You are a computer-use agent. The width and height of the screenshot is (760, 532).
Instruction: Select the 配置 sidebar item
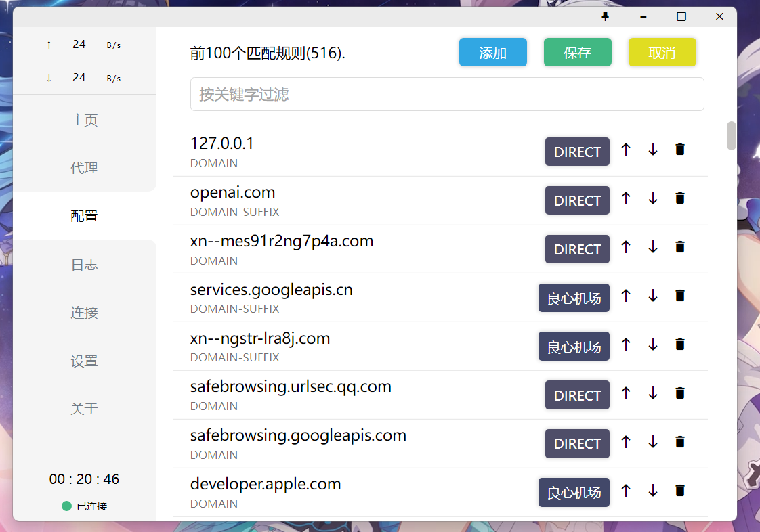pyautogui.click(x=85, y=216)
